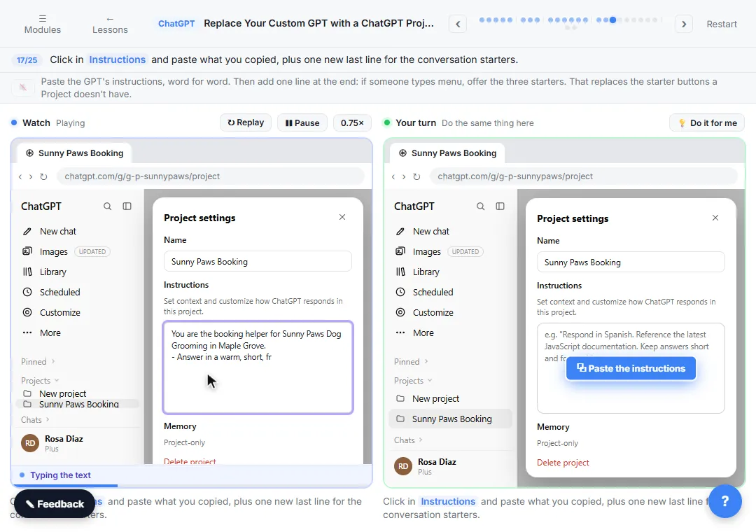Image resolution: width=756 pixels, height=532 pixels.
Task: Open Customize icon in Watch sidebar
Action: (27, 312)
